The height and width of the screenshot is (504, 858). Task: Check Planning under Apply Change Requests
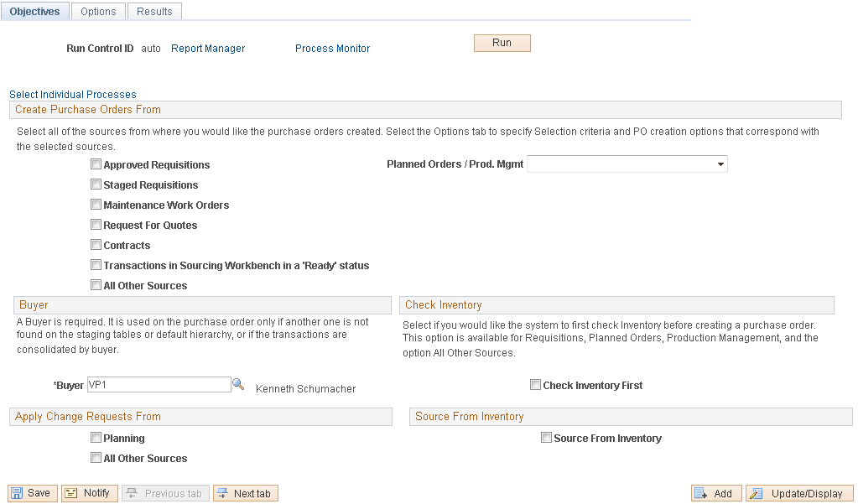point(96,437)
